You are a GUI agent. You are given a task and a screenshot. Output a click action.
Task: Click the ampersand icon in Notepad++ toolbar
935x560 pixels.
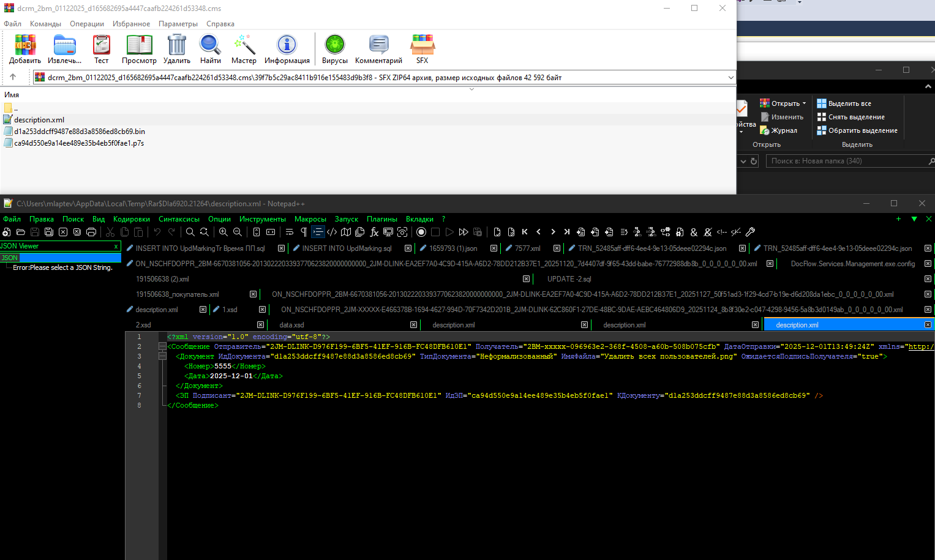694,232
